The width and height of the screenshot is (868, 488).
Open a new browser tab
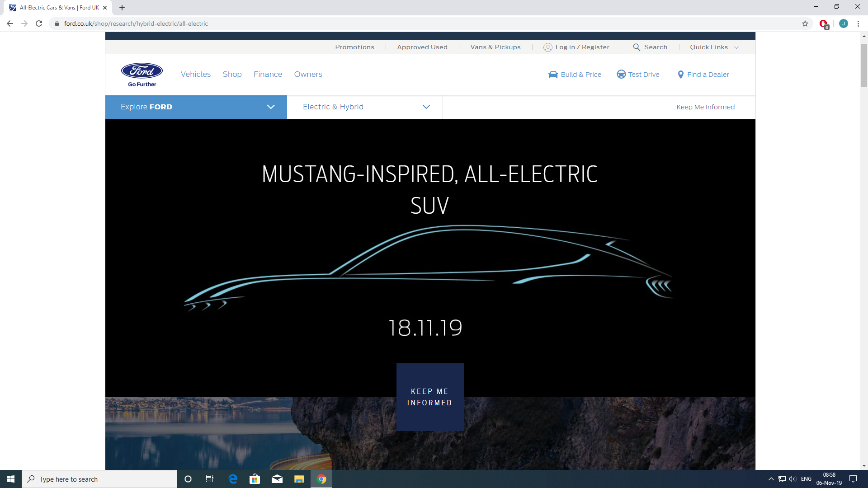tap(122, 8)
